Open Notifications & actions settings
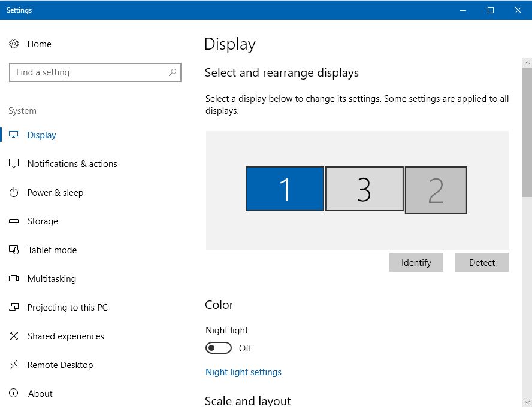Screen dimensions: 532x407 (x=71, y=163)
